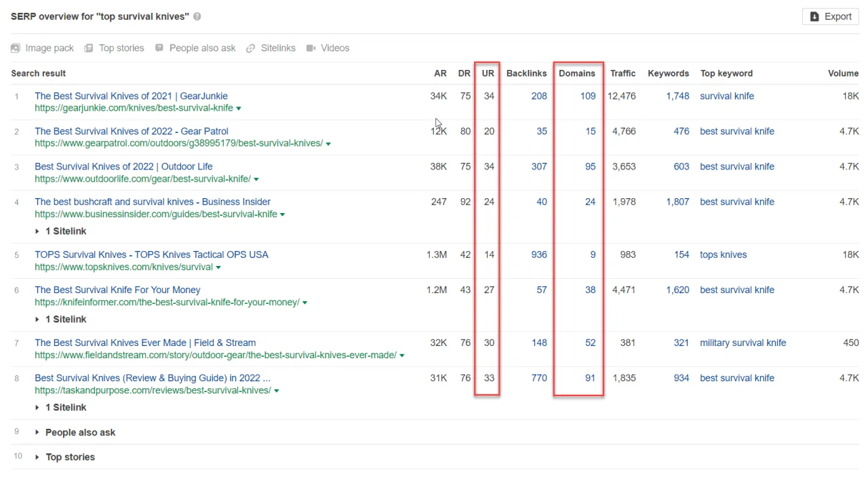Image resolution: width=868 pixels, height=479 pixels.
Task: Expand the topsknives.com URL dropdown caret
Action: point(218,267)
